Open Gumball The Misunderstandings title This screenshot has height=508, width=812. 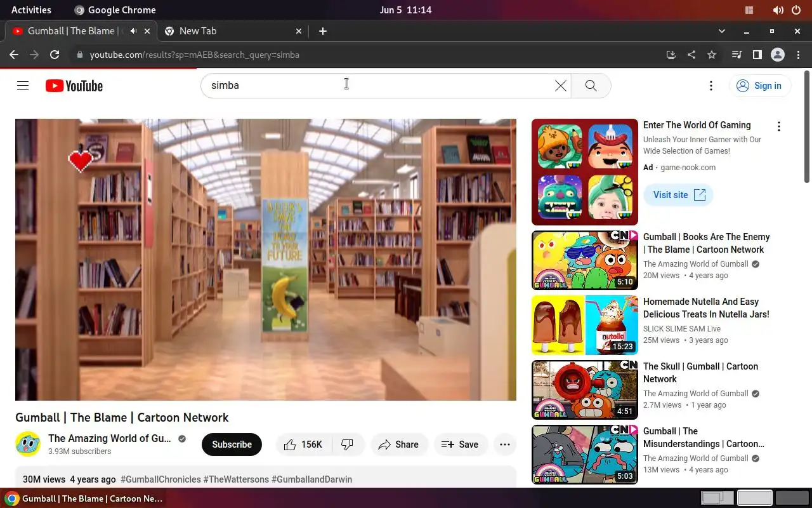(704, 438)
